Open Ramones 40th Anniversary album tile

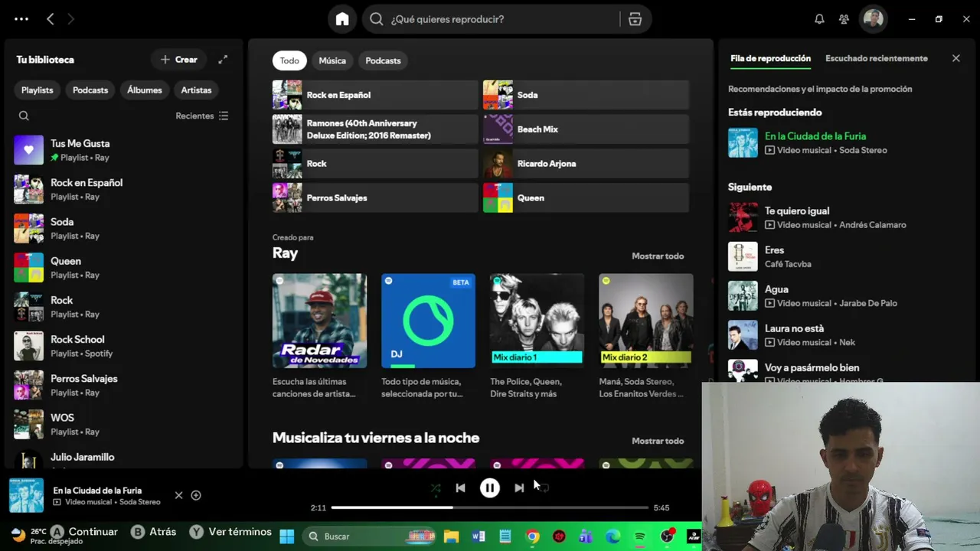pyautogui.click(x=375, y=129)
